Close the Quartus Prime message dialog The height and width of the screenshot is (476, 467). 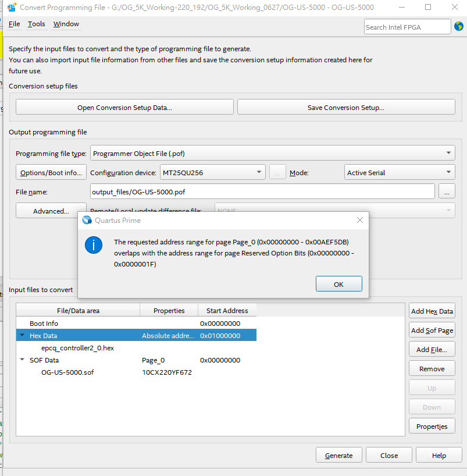360,220
